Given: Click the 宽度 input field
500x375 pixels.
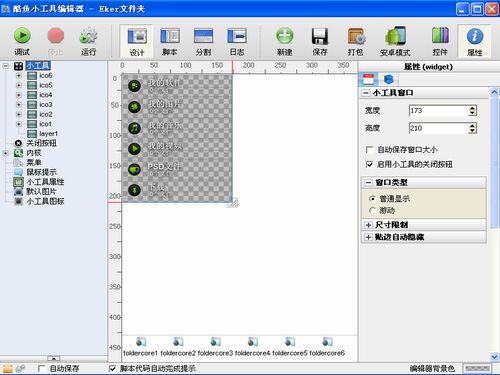Looking at the screenshot, I should tap(439, 111).
